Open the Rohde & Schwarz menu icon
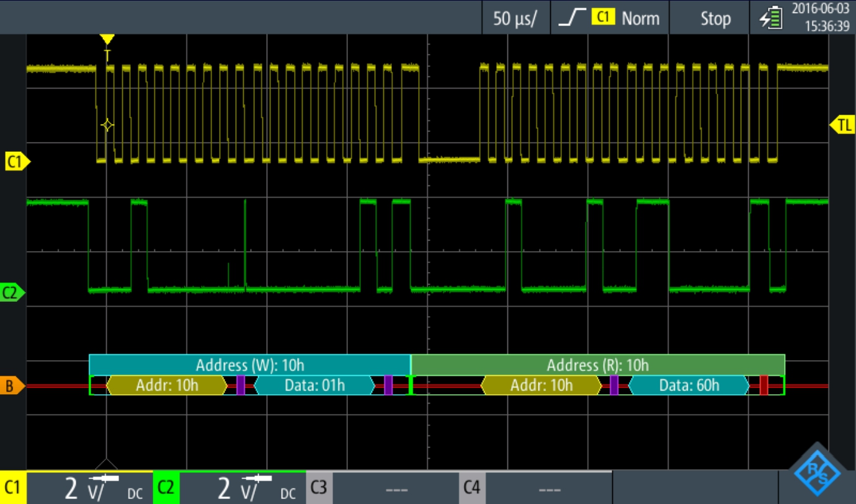856x504 pixels. (x=818, y=474)
